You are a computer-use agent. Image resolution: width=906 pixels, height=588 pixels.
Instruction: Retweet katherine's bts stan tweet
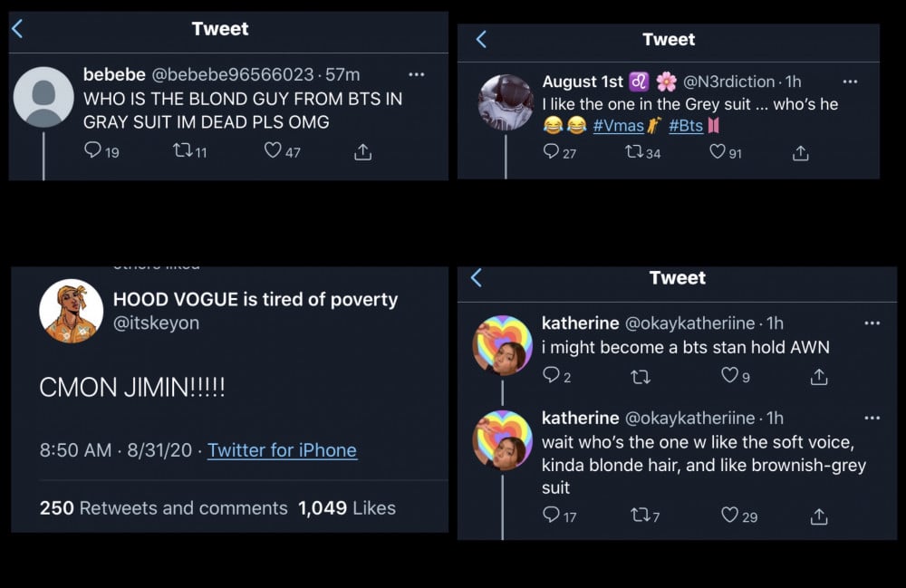pos(640,375)
